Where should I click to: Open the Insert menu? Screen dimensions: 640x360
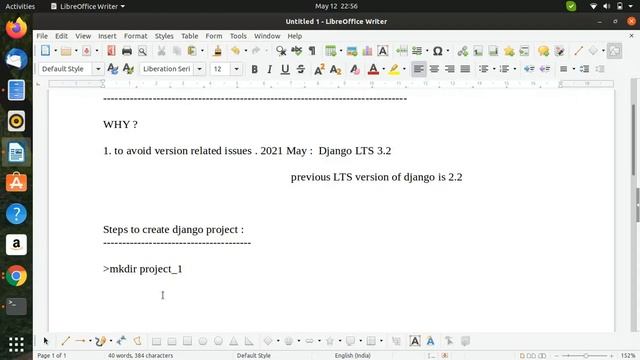click(x=107, y=36)
